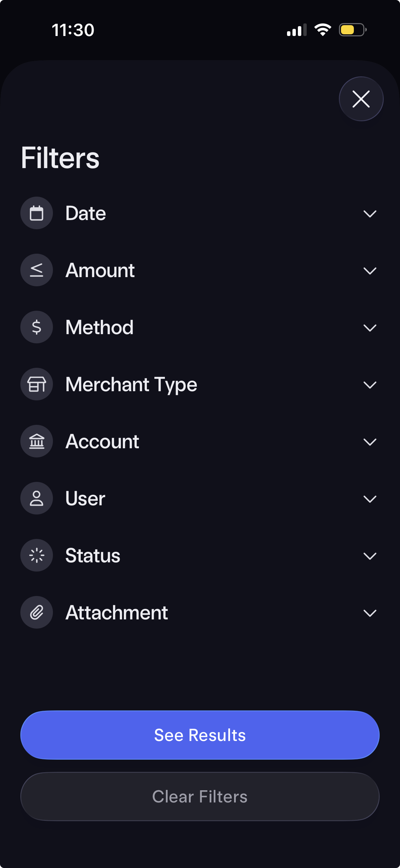The image size is (400, 868).
Task: Tap the storefront Merchant Type icon
Action: click(37, 384)
